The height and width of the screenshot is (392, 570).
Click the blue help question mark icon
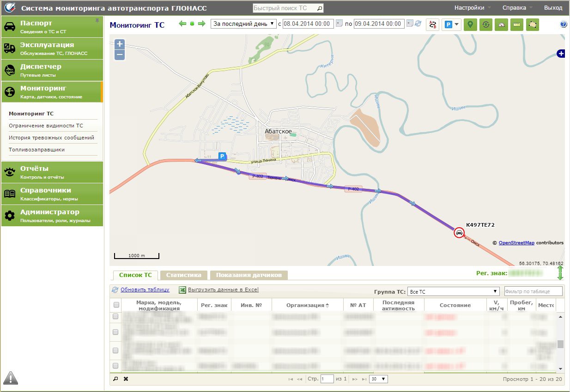click(x=564, y=24)
